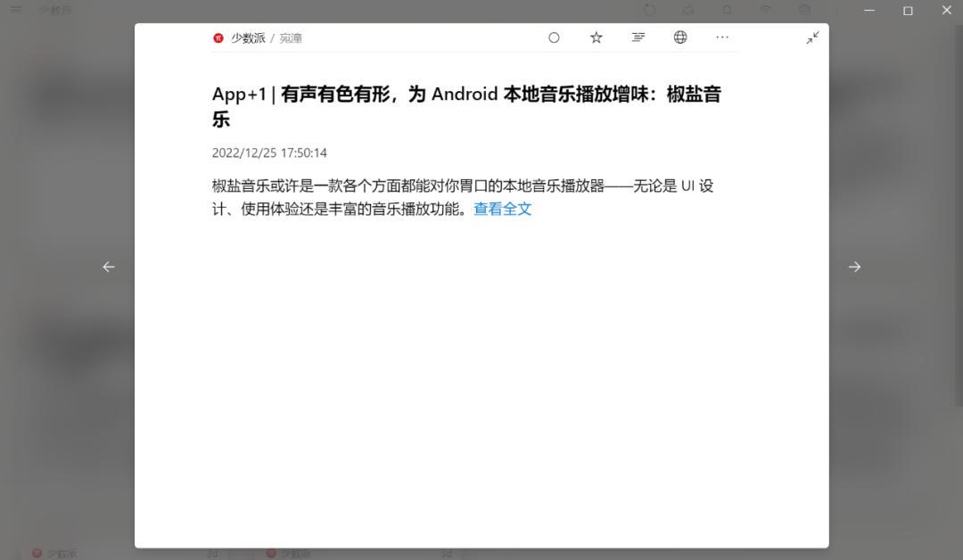Toggle the unread filter in the top toolbar
This screenshot has width=963, height=560.
click(766, 10)
